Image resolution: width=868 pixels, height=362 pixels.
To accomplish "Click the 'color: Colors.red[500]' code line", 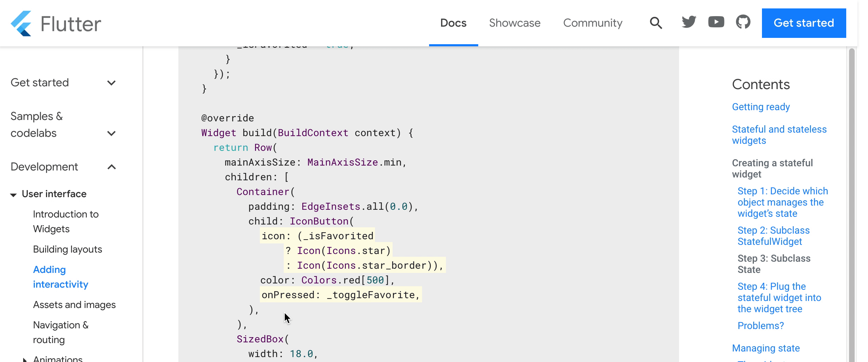I will point(328,280).
